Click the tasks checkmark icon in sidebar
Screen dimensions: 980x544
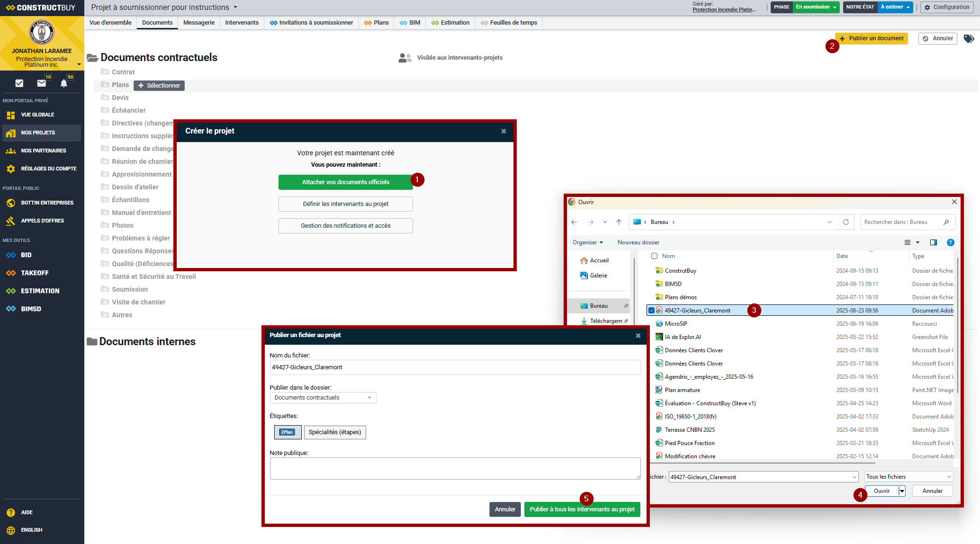coord(19,83)
